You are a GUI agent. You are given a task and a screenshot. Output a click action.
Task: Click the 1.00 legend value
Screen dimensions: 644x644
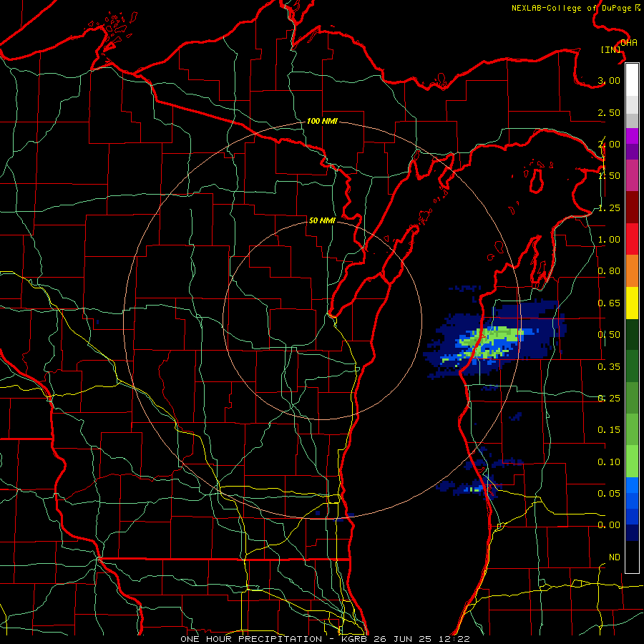click(x=609, y=240)
